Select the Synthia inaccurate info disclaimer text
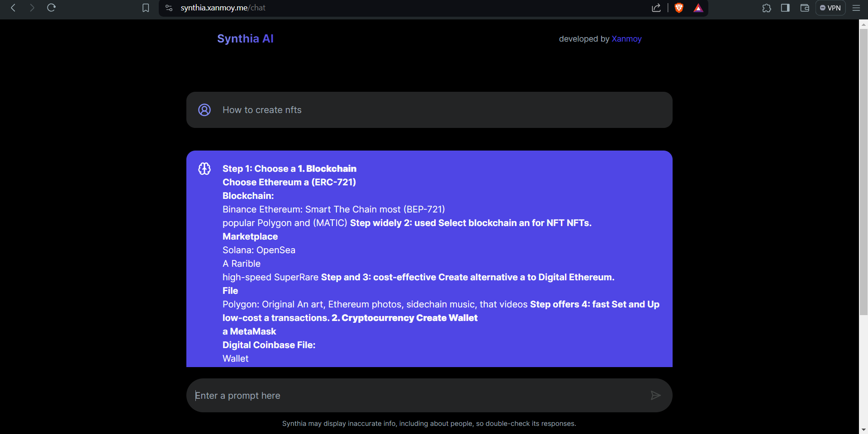This screenshot has height=434, width=868. 429,424
